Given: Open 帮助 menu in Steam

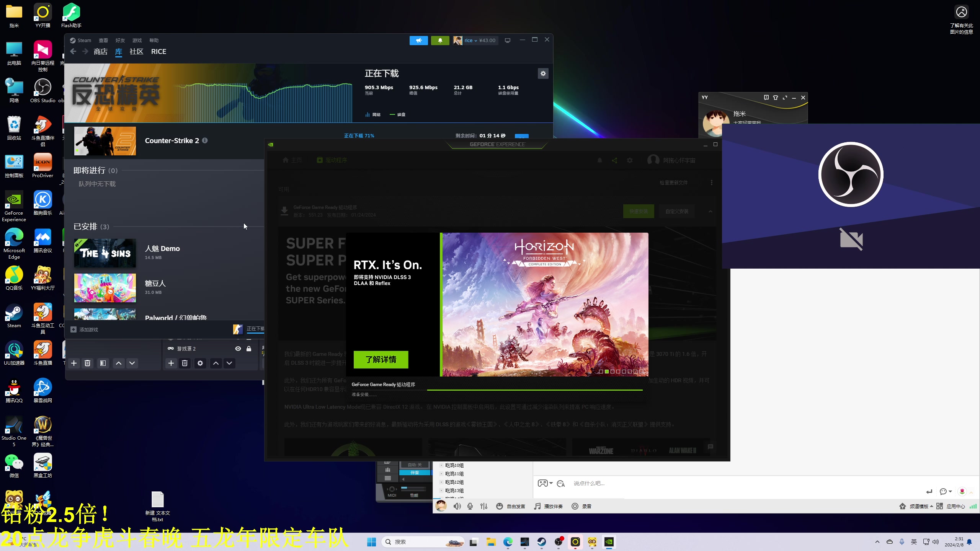Looking at the screenshot, I should click(154, 41).
